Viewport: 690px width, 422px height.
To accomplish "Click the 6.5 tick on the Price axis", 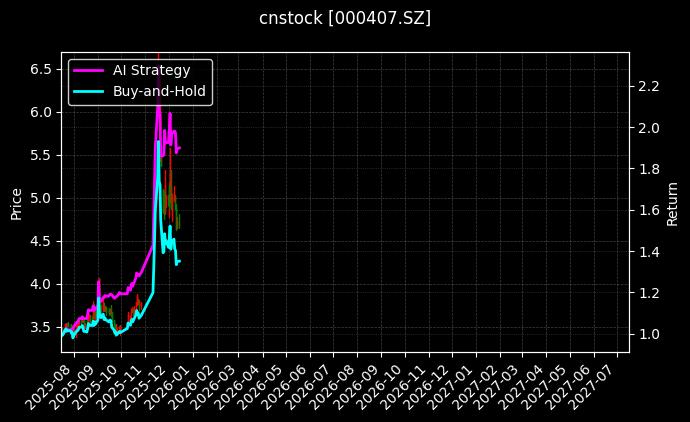I will coord(43,69).
